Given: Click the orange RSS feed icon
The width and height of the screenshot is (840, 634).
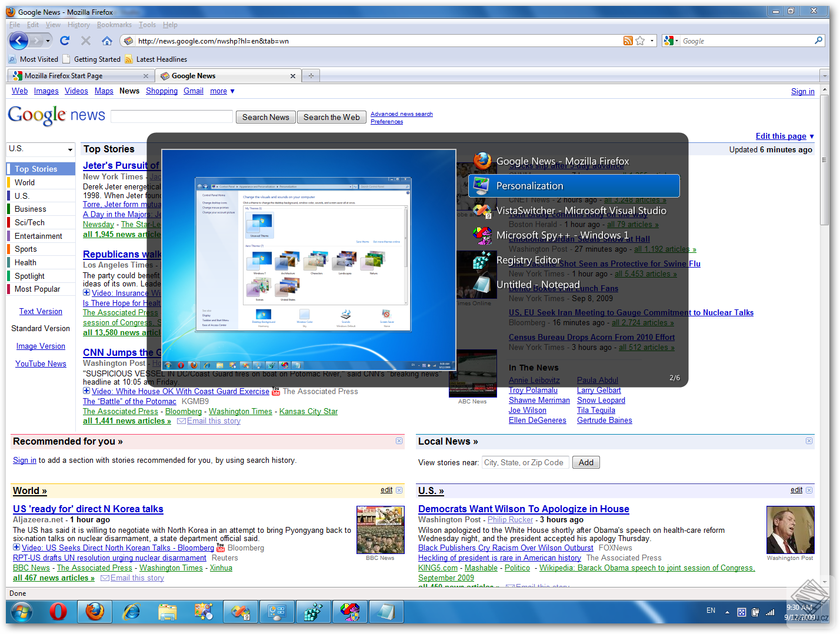Looking at the screenshot, I should coord(628,41).
